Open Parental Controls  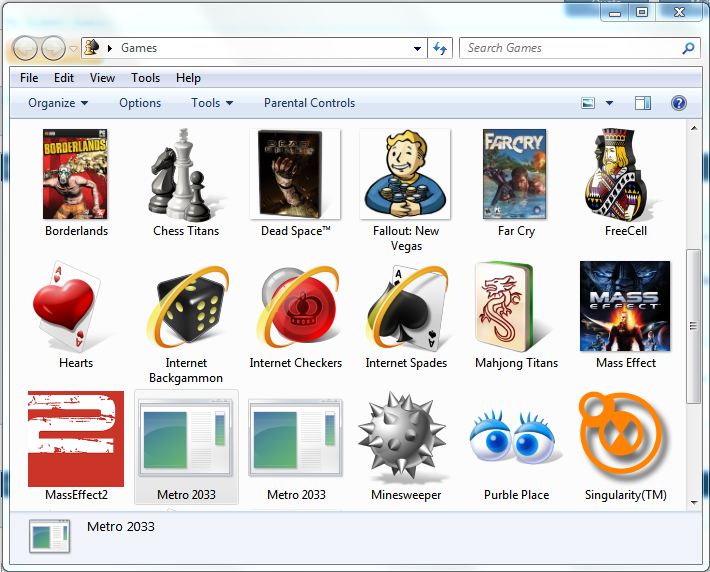(x=310, y=103)
